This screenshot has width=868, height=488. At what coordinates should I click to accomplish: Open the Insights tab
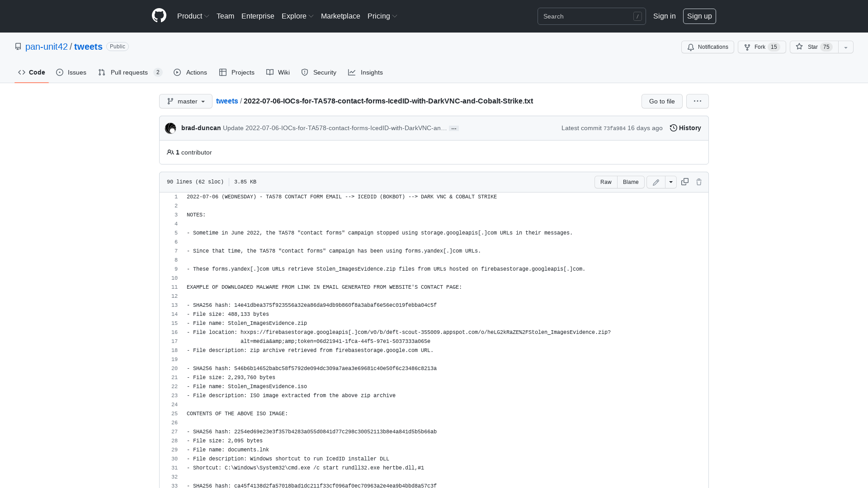(x=365, y=72)
